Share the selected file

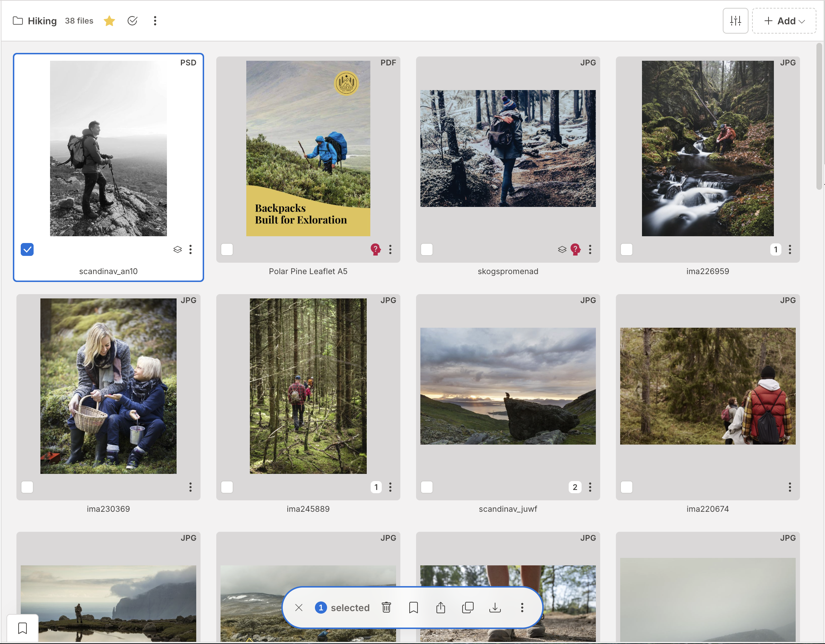[x=441, y=607]
